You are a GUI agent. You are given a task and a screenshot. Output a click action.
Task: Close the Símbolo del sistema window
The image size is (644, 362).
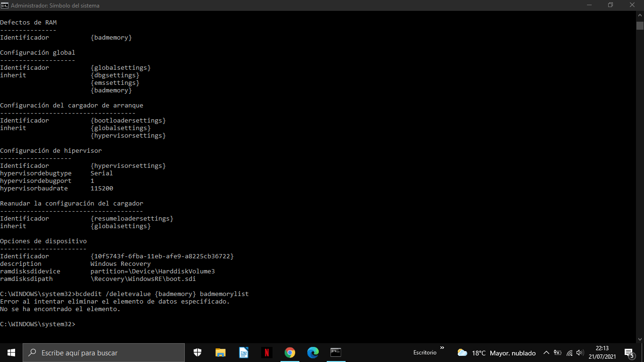633,5
